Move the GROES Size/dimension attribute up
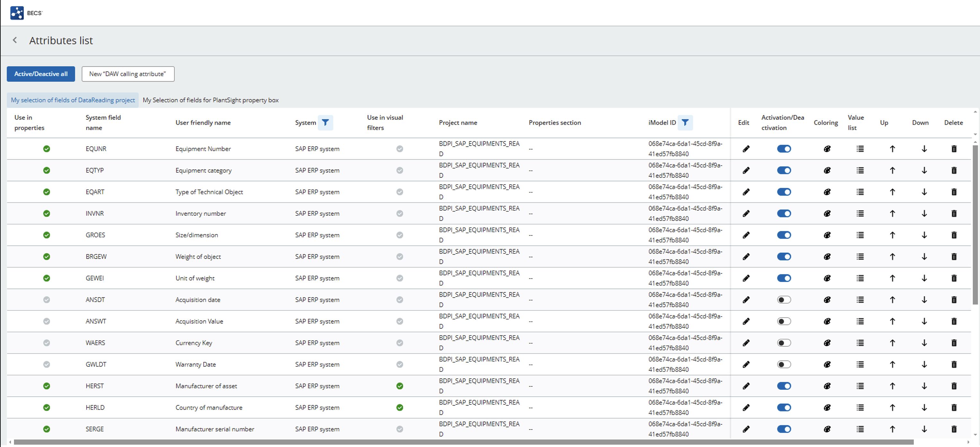 click(x=893, y=235)
